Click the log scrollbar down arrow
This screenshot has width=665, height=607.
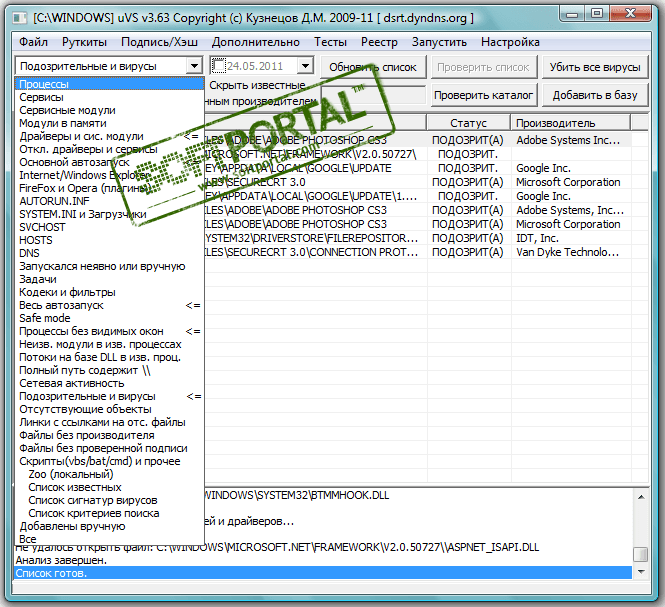click(x=641, y=572)
